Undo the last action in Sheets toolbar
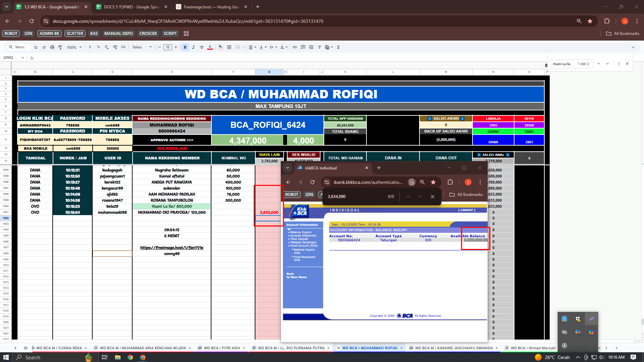This screenshot has height=362, width=644. [x=36, y=47]
